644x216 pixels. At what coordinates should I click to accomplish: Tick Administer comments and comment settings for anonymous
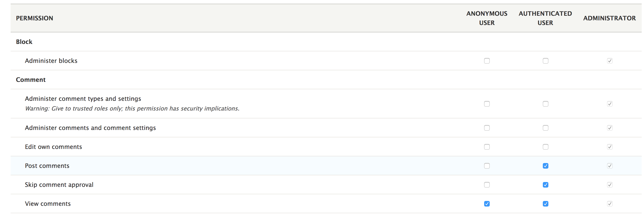(x=486, y=128)
